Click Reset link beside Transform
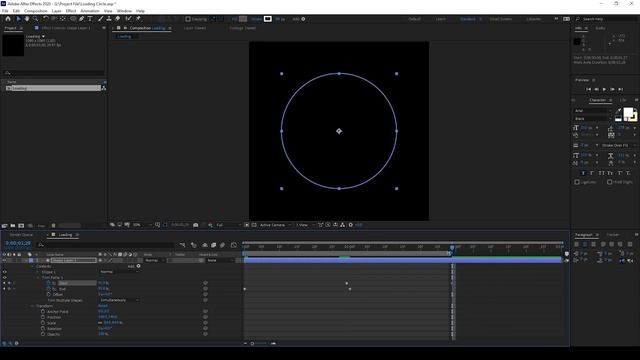This screenshot has height=360, width=640. [103, 306]
